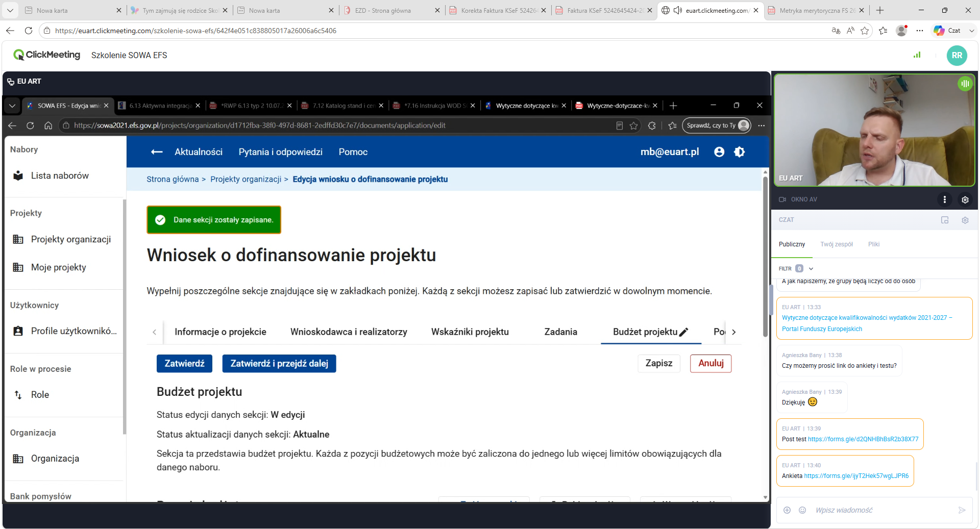The width and height of the screenshot is (980, 529).
Task: Open a new tab in the outer browser
Action: (x=880, y=10)
